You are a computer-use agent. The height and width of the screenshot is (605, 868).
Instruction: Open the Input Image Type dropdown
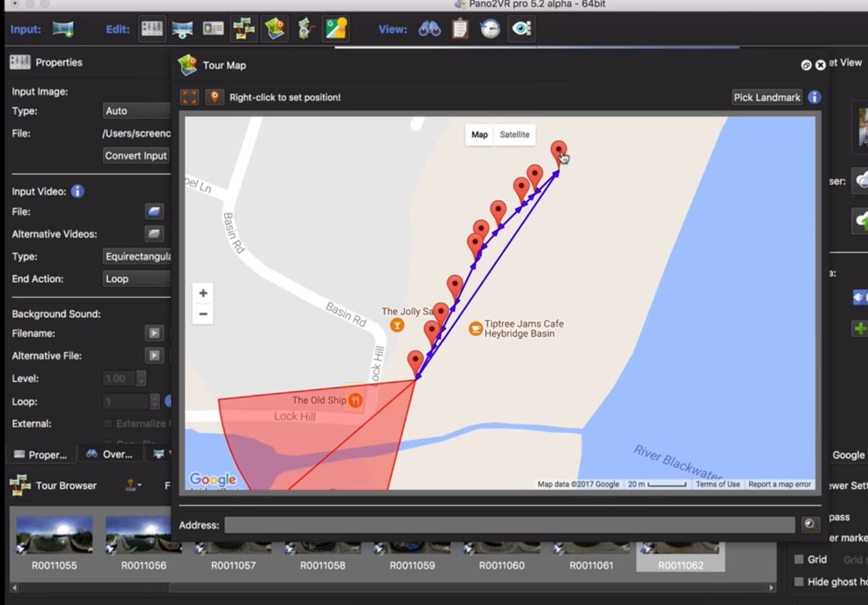pyautogui.click(x=136, y=111)
